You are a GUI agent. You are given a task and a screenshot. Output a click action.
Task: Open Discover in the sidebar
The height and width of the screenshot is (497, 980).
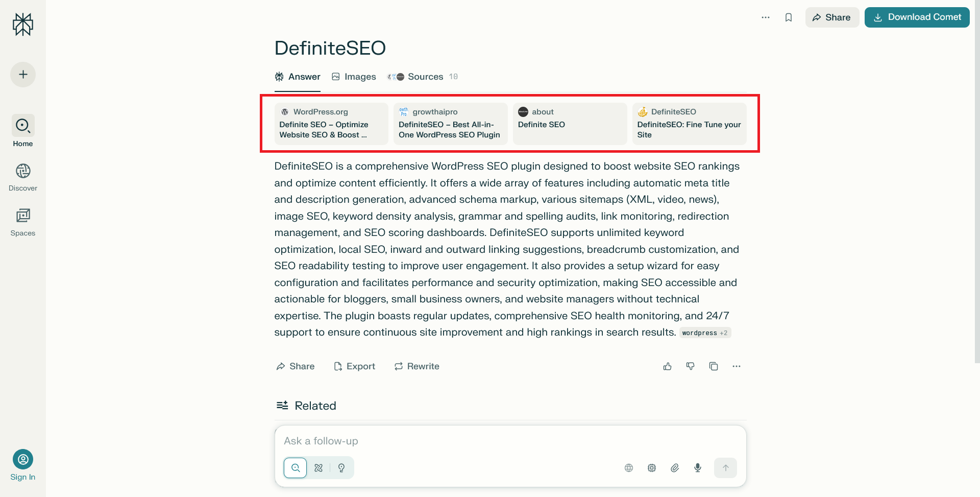click(x=23, y=177)
